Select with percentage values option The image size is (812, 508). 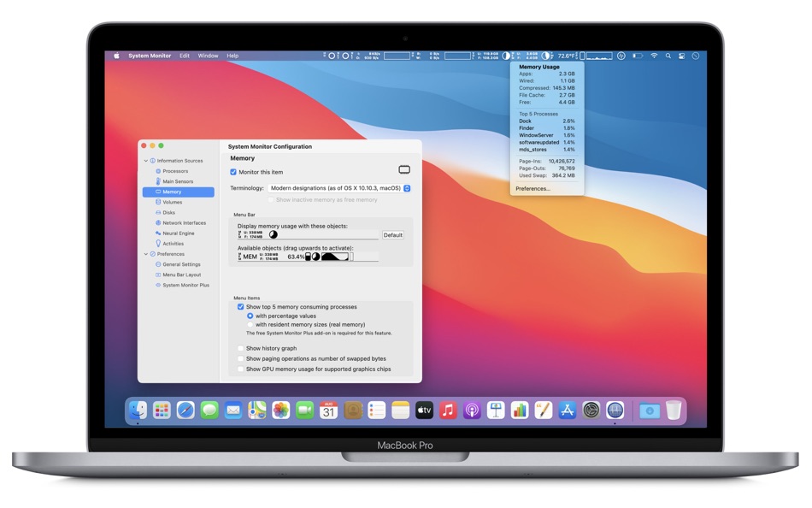[x=250, y=316]
